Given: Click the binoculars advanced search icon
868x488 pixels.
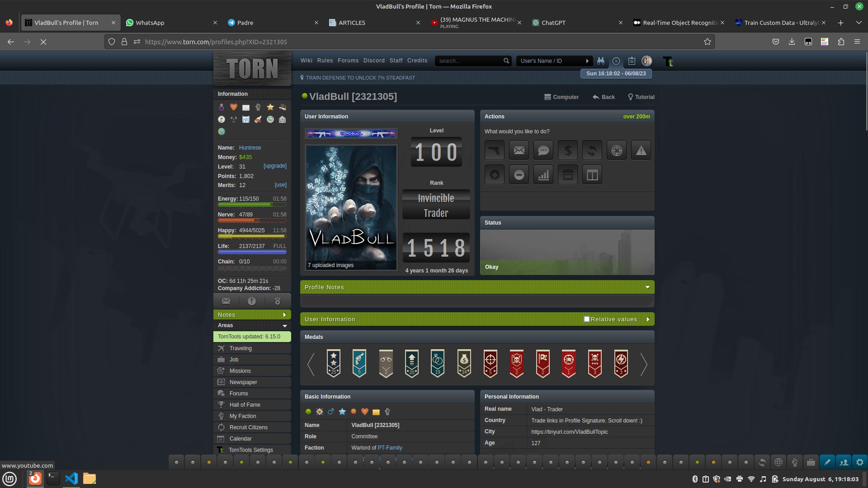Looking at the screenshot, I should click(x=601, y=61).
